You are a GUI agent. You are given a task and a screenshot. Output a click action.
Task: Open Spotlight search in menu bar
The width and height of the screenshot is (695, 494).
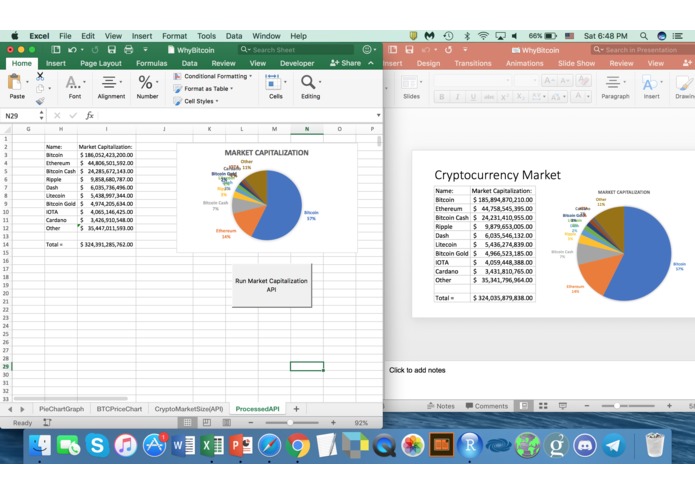pos(644,36)
